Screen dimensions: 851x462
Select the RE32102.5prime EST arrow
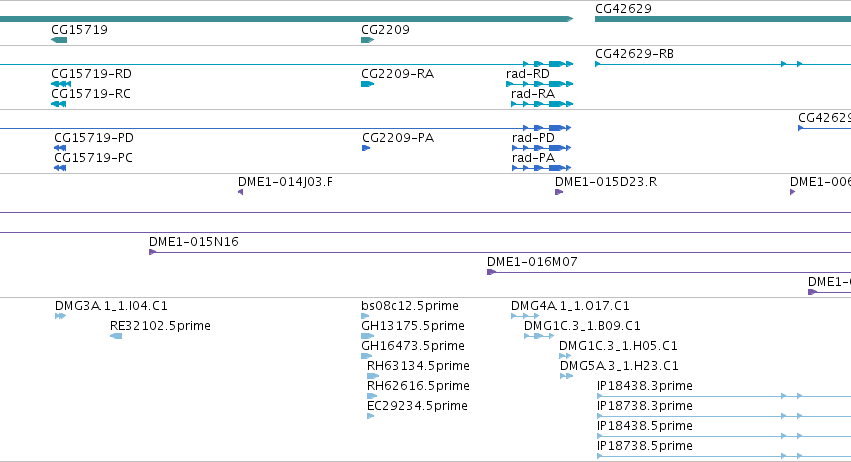tap(116, 336)
